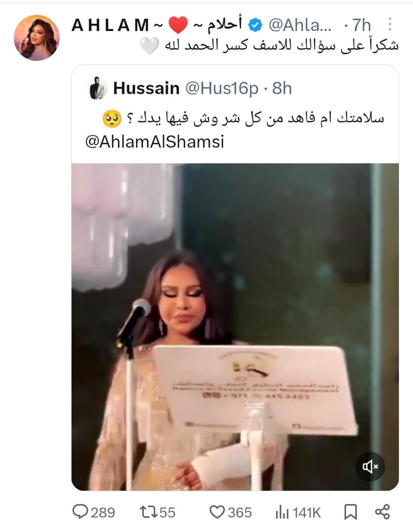Open the three-dot more options menu
Image resolution: width=413 pixels, height=532 pixels.
[x=390, y=25]
